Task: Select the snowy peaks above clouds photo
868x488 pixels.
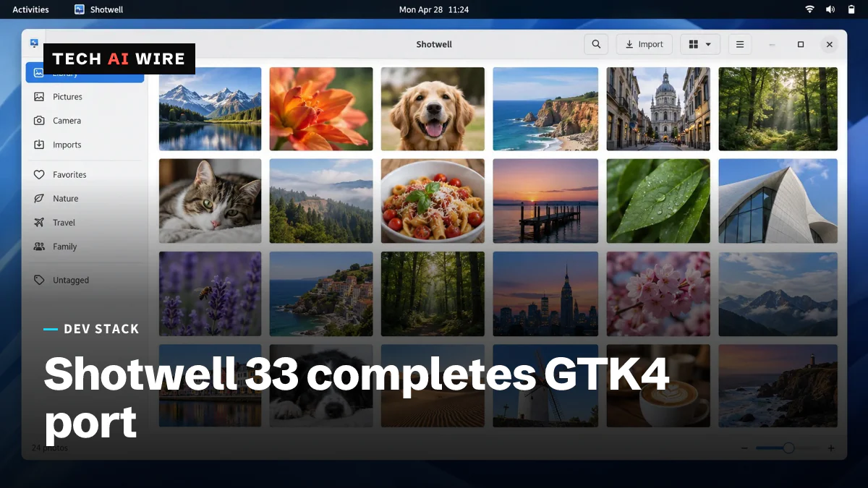Action: (778, 294)
